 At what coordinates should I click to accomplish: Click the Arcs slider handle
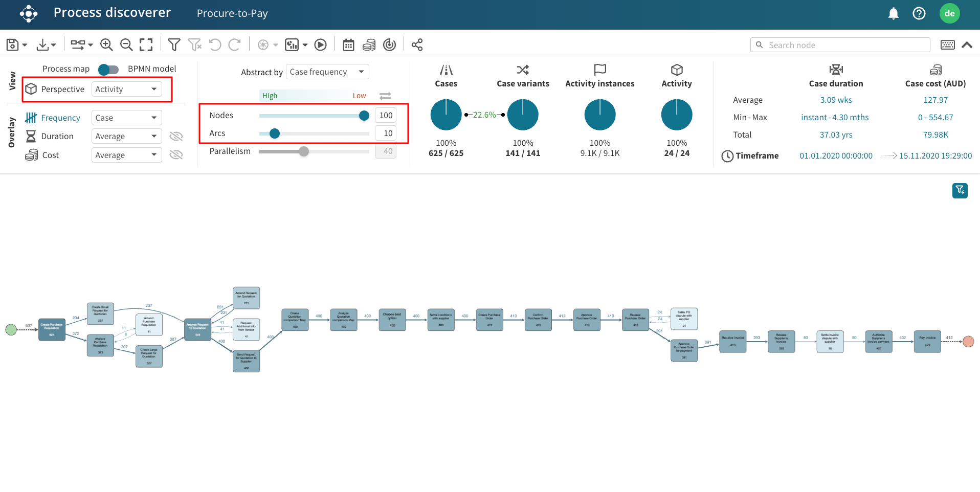pos(275,133)
